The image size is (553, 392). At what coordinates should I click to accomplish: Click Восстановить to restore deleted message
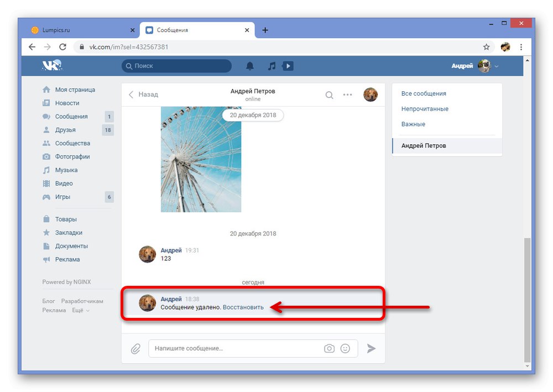pyautogui.click(x=243, y=307)
